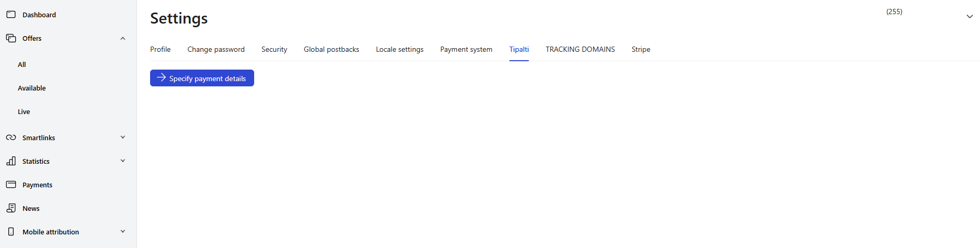980x248 pixels.
Task: Open Available offers in sidebar
Action: 32,88
